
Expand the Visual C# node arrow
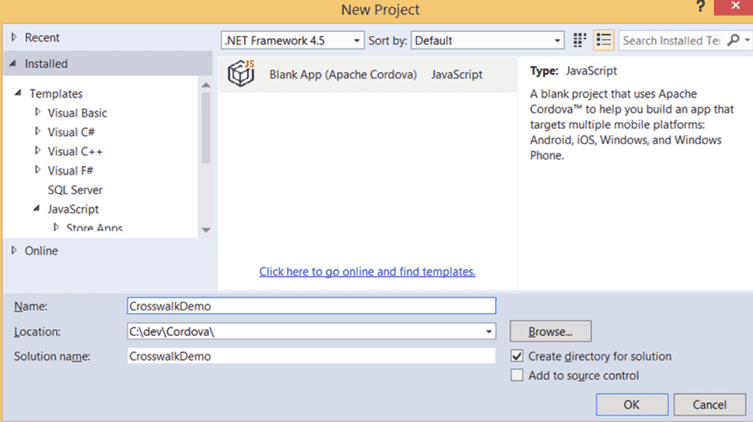point(37,131)
